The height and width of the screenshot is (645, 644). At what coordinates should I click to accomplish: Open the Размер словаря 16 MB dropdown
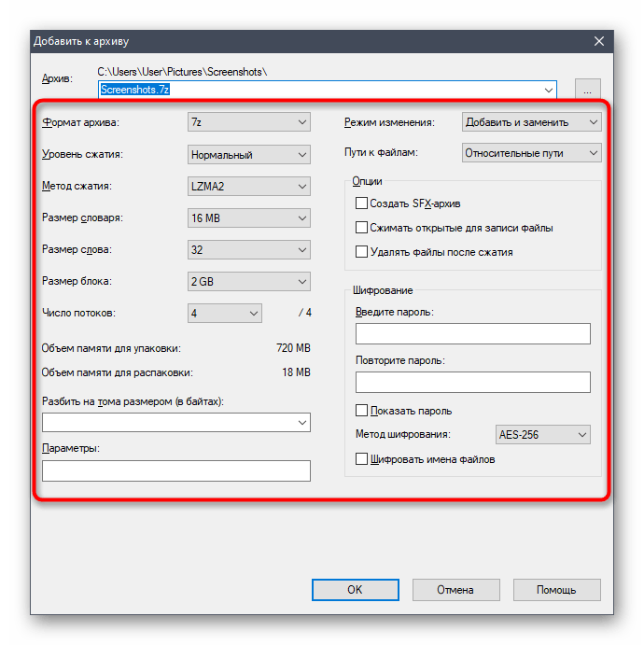click(249, 218)
